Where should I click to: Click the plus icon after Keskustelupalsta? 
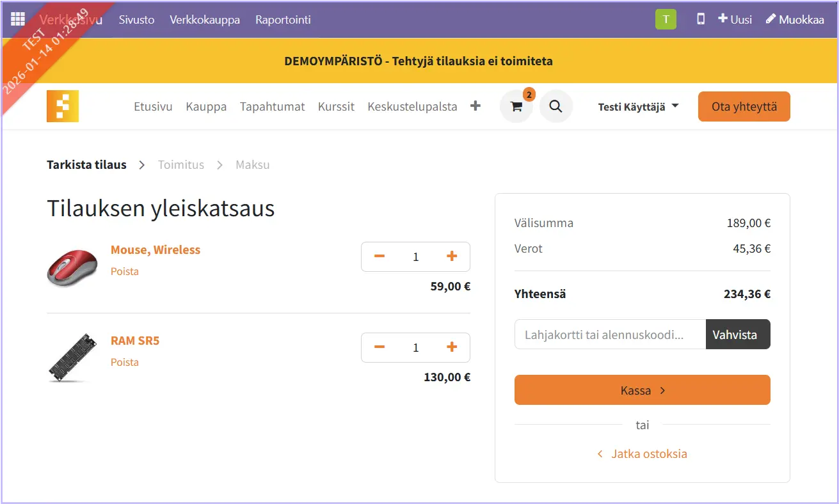pyautogui.click(x=475, y=106)
